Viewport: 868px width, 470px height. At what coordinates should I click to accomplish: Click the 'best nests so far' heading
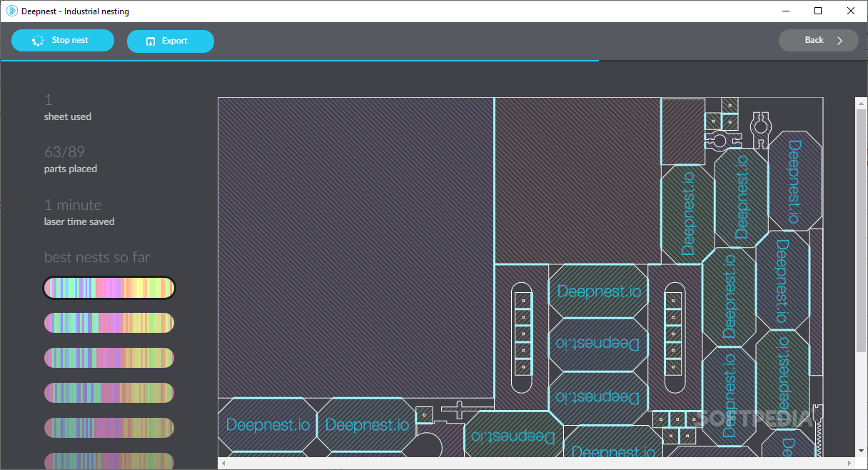(x=97, y=257)
